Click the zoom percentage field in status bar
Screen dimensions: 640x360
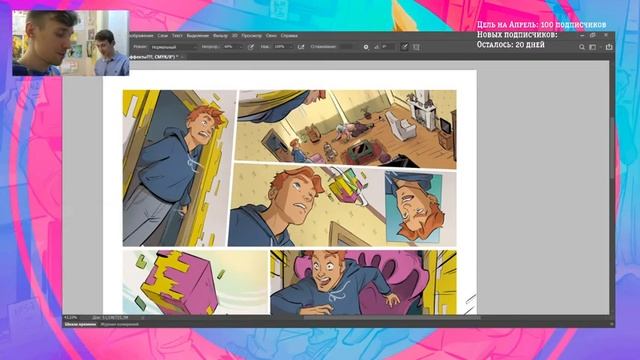(x=71, y=318)
